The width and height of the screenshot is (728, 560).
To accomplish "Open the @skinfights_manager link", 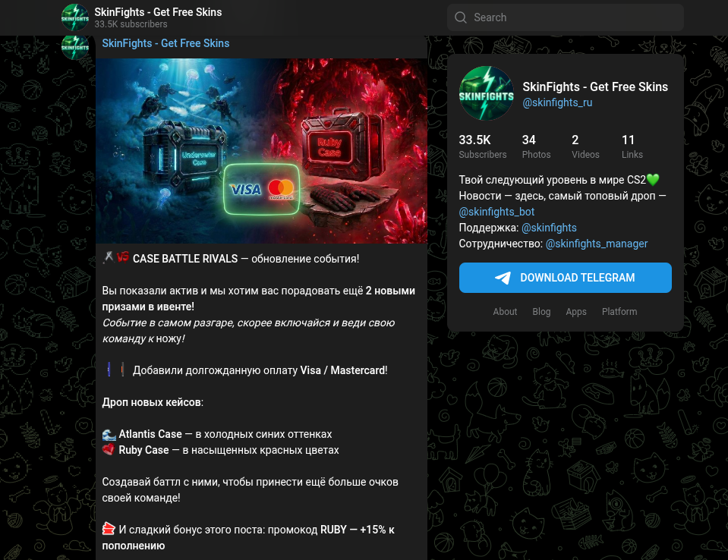I will tap(596, 244).
